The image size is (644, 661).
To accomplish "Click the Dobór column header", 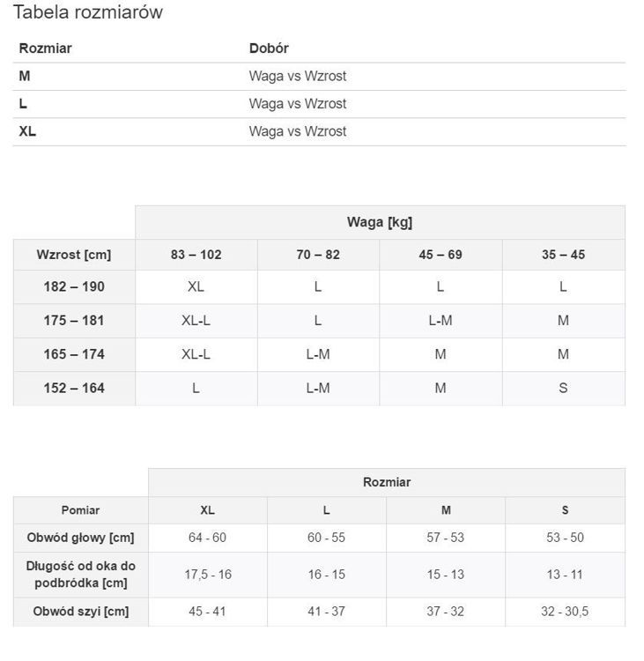I will [x=269, y=48].
